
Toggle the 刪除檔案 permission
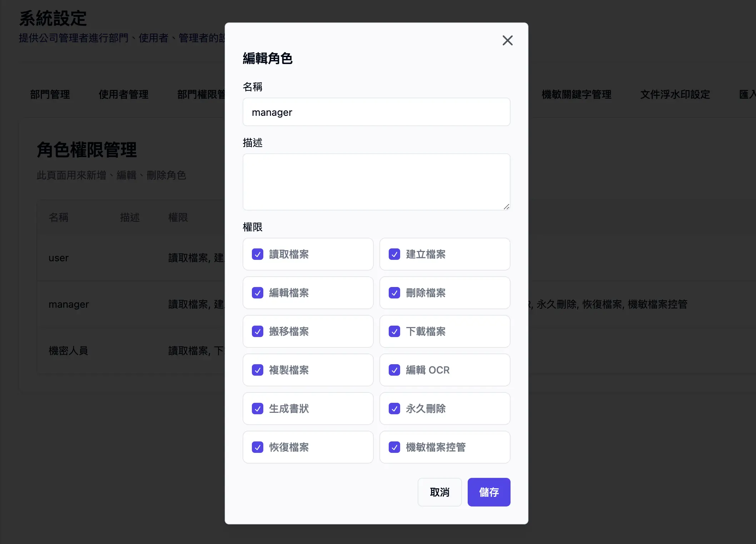[x=394, y=293]
